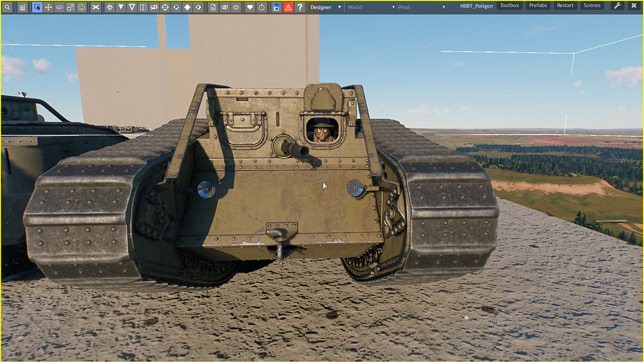Open the Toolbox panel
This screenshot has height=362, width=644.
pos(509,6)
